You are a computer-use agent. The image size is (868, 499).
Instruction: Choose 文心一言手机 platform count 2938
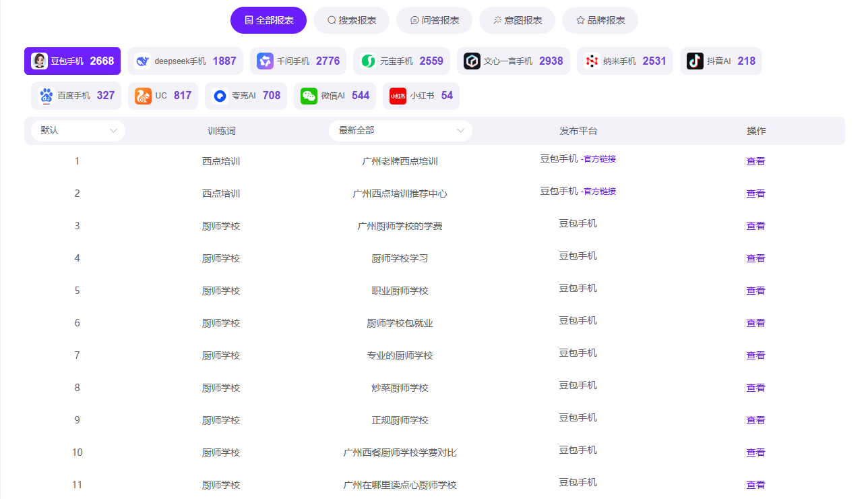coord(514,61)
